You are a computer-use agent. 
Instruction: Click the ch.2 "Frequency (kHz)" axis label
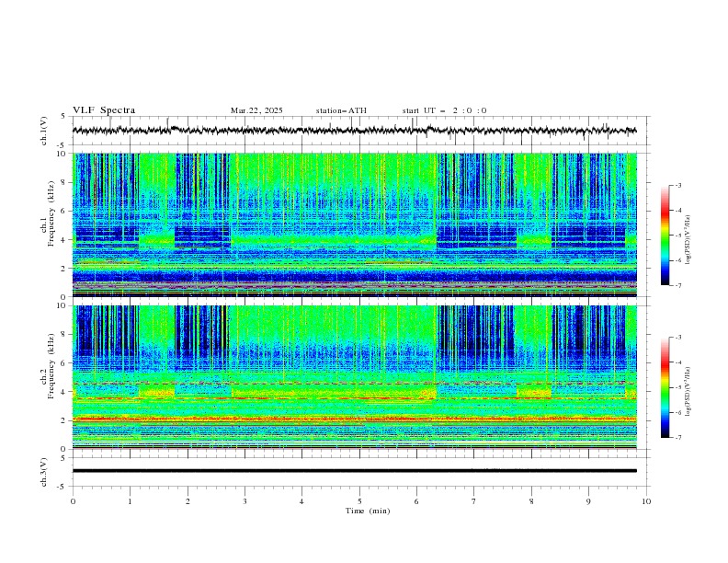[51, 366]
